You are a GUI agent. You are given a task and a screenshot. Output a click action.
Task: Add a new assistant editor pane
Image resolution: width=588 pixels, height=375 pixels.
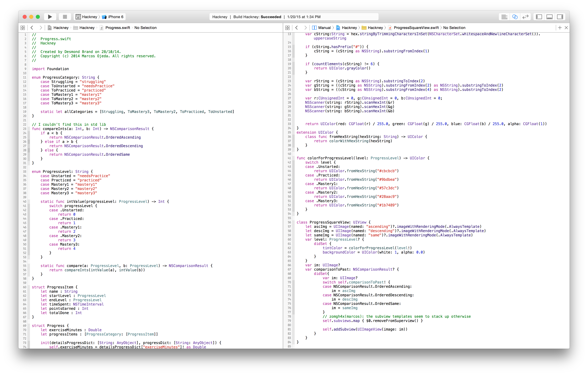pyautogui.click(x=560, y=28)
